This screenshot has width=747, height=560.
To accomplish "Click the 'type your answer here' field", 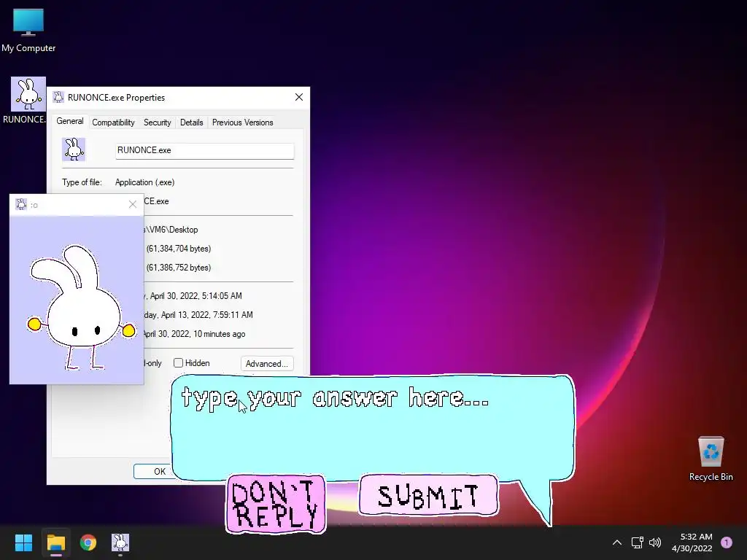I will 373,426.
